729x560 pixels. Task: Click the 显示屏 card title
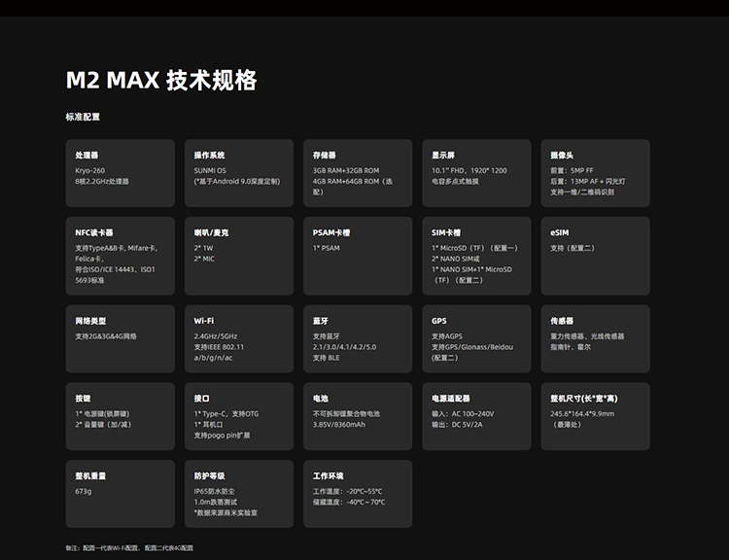pyautogui.click(x=443, y=155)
